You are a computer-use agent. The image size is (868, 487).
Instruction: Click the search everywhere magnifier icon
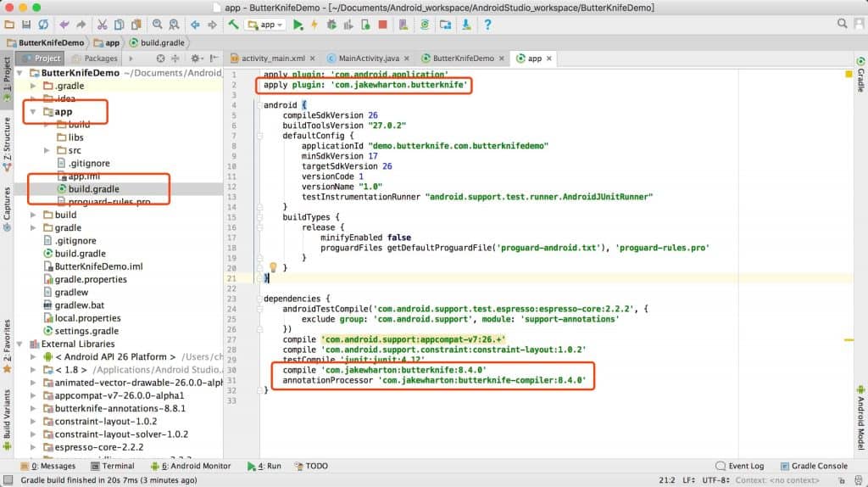[x=842, y=24]
